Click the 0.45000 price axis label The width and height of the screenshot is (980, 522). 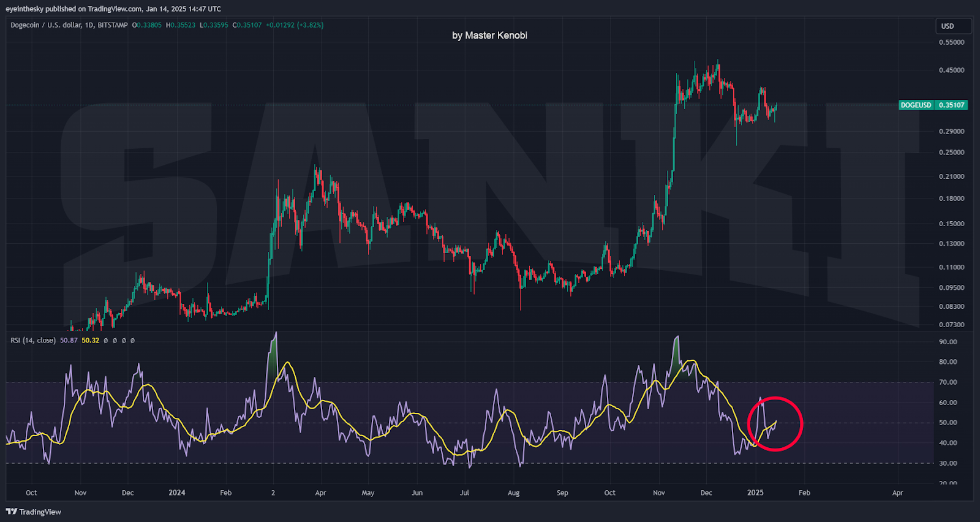(x=951, y=70)
